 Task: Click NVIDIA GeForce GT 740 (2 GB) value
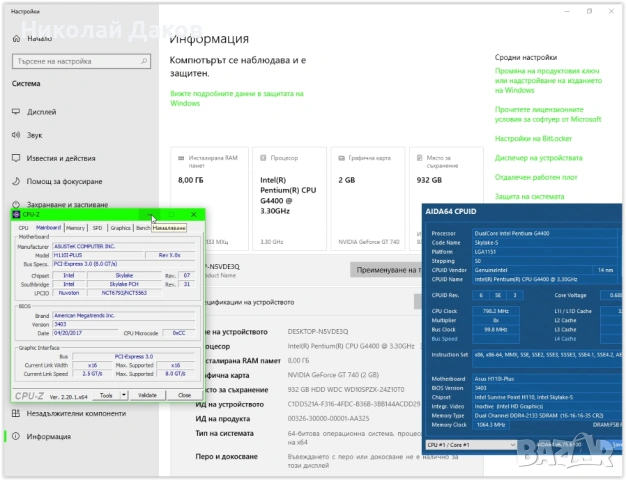(333, 375)
